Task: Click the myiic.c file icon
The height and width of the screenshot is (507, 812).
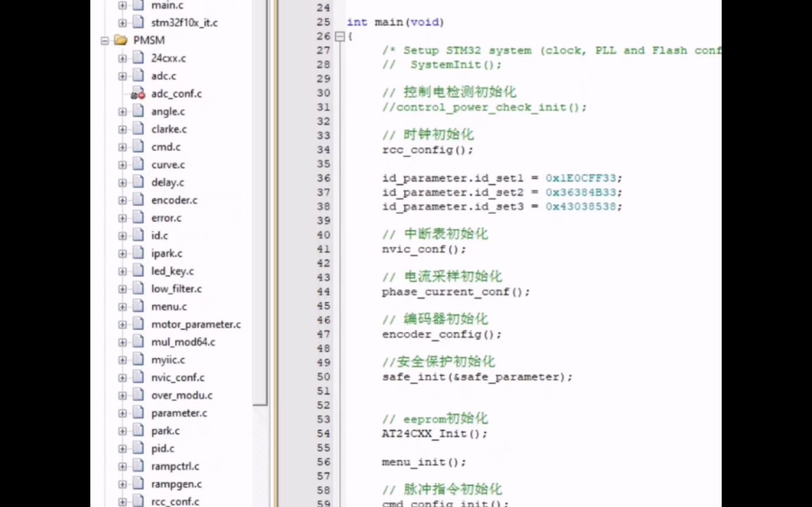Action: point(138,359)
